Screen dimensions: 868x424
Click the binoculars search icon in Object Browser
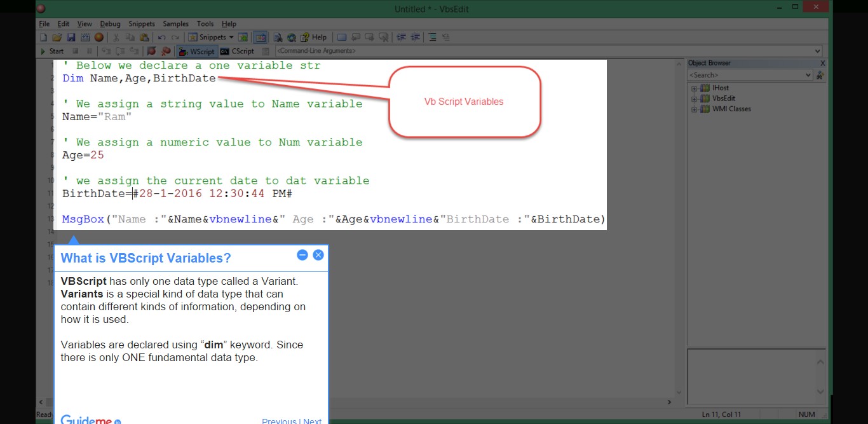pyautogui.click(x=820, y=75)
